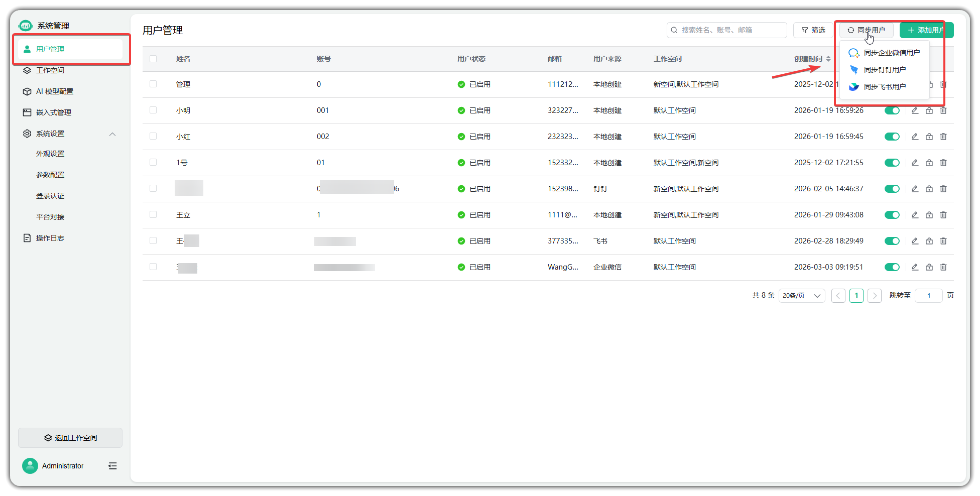Click the sidebar collapse icon beside Administrator

[x=112, y=466]
